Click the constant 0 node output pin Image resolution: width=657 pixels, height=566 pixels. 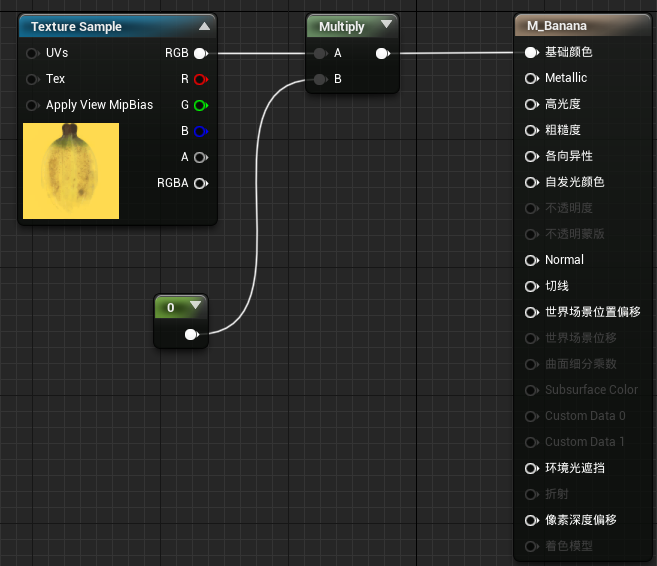[x=191, y=334]
